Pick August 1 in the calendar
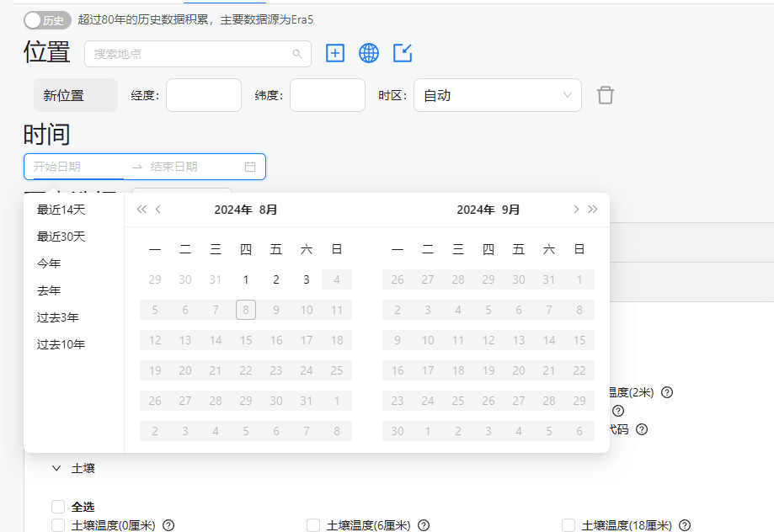 click(x=246, y=279)
